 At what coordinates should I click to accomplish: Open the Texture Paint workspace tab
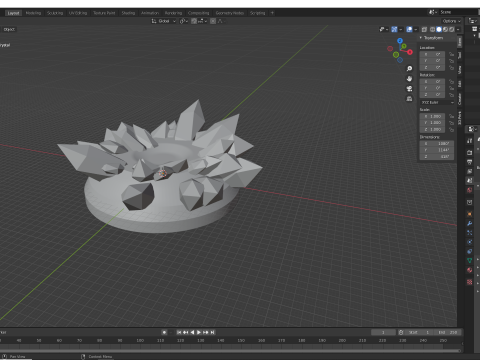click(104, 13)
